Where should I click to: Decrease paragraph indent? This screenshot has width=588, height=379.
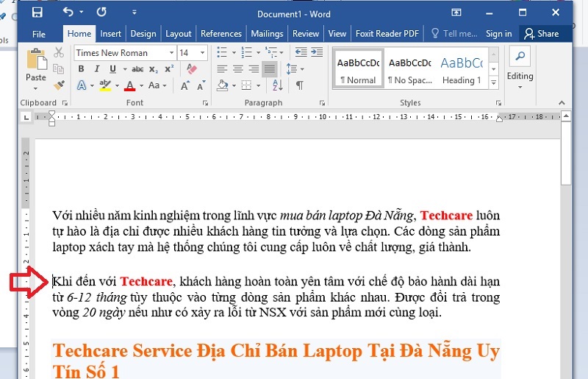(x=301, y=52)
